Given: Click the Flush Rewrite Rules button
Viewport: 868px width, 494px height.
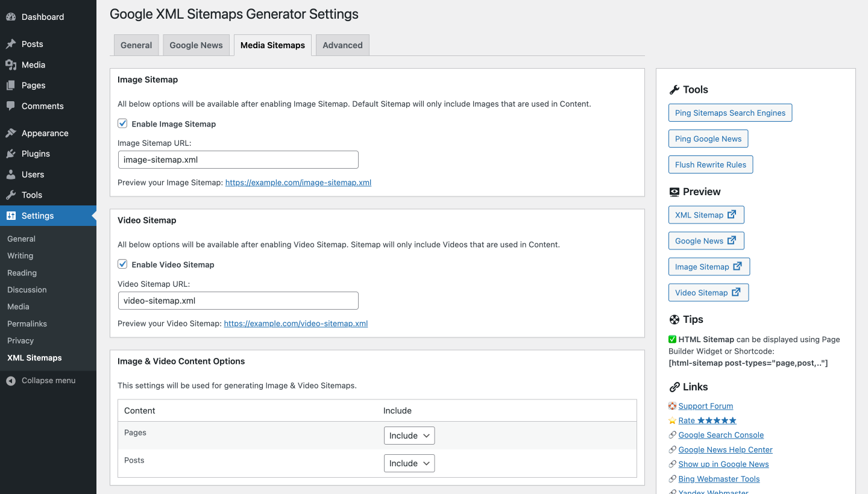Looking at the screenshot, I should coord(711,164).
